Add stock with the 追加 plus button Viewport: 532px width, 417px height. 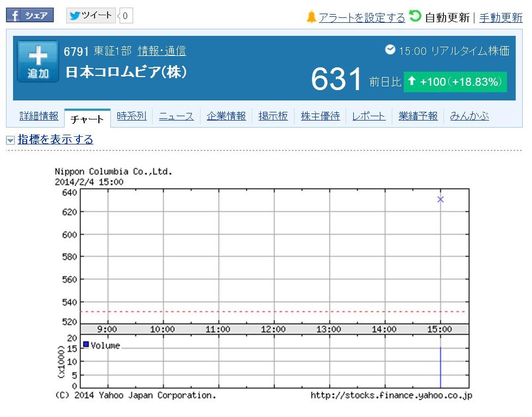click(x=38, y=61)
